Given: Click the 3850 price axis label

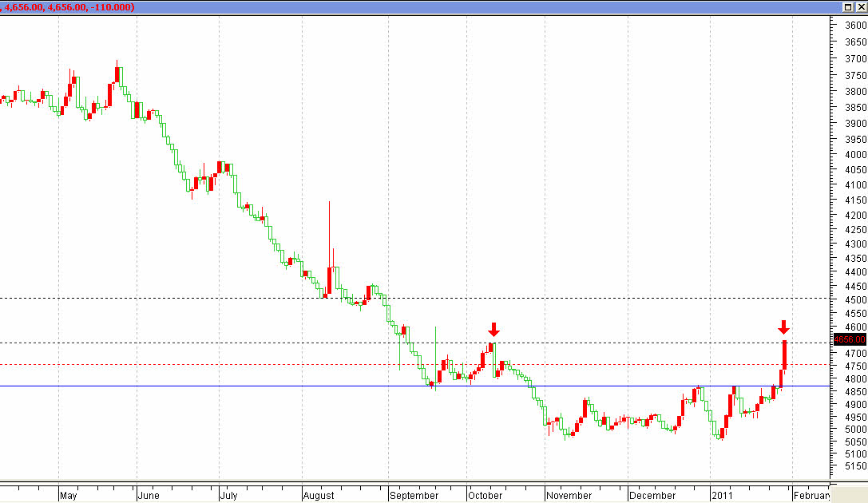Looking at the screenshot, I should tap(856, 107).
